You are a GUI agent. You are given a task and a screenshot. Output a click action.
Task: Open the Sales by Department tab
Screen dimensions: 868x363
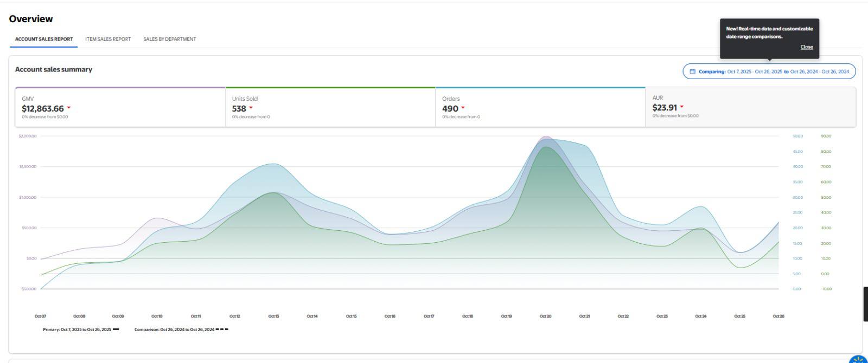[170, 39]
